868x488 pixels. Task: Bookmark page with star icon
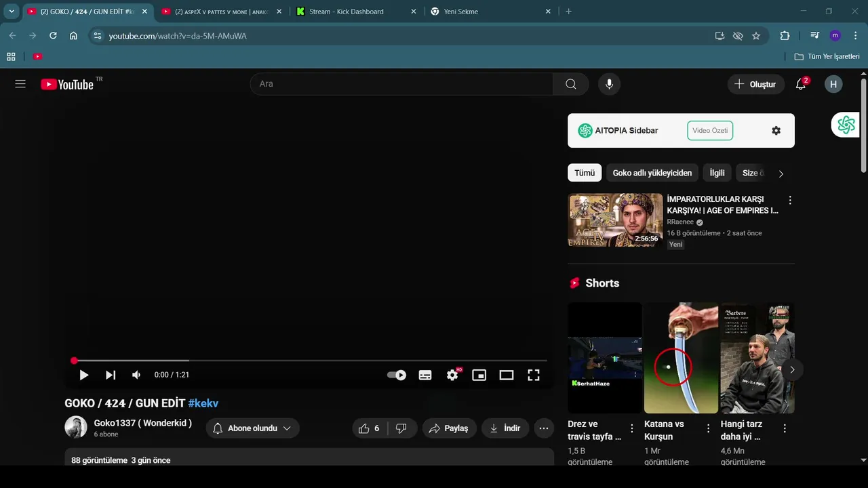coord(756,35)
